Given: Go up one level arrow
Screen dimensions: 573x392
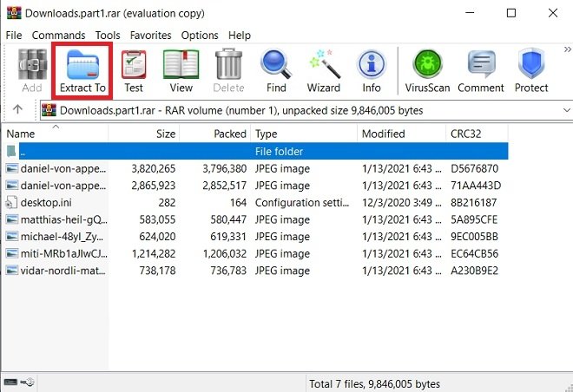Looking at the screenshot, I should (17, 109).
